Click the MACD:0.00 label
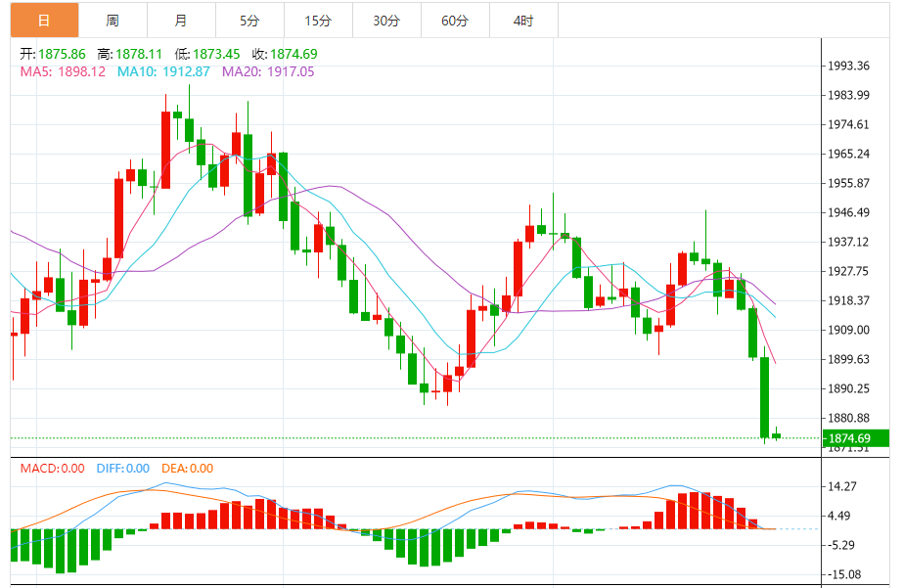Image resolution: width=903 pixels, height=588 pixels. coord(53,469)
